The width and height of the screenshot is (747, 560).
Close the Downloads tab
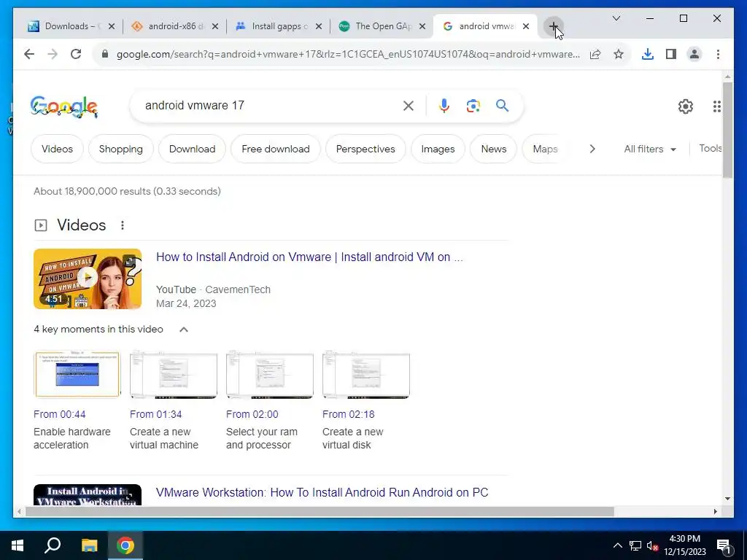[x=112, y=26]
